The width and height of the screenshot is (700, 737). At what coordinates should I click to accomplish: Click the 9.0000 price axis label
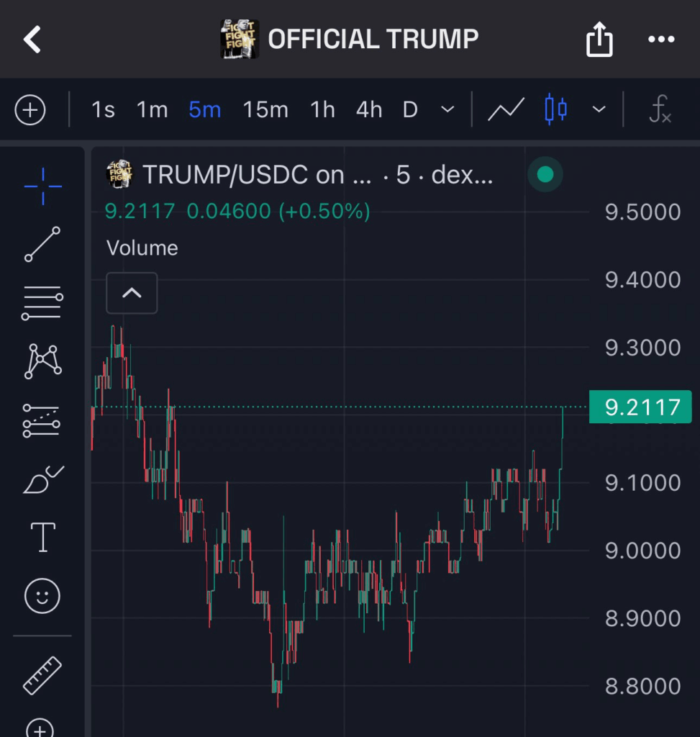[642, 551]
